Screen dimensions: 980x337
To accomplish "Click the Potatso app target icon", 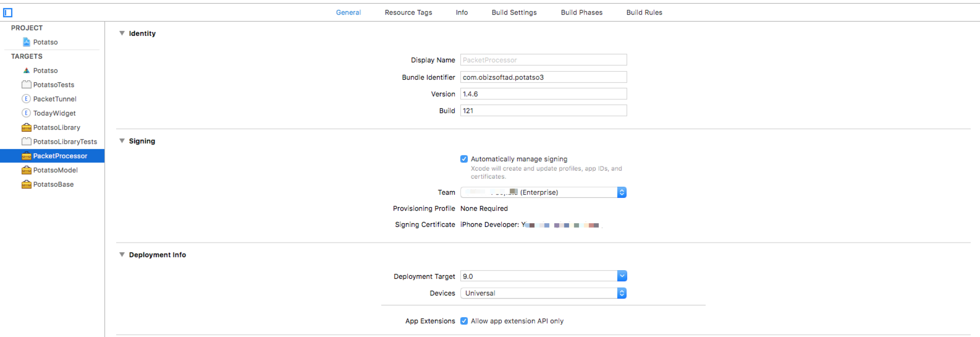I will coord(26,70).
